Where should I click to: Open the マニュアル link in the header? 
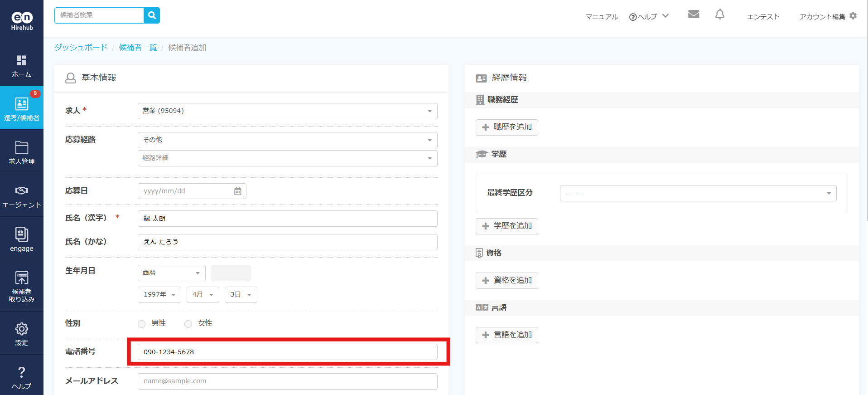[602, 17]
